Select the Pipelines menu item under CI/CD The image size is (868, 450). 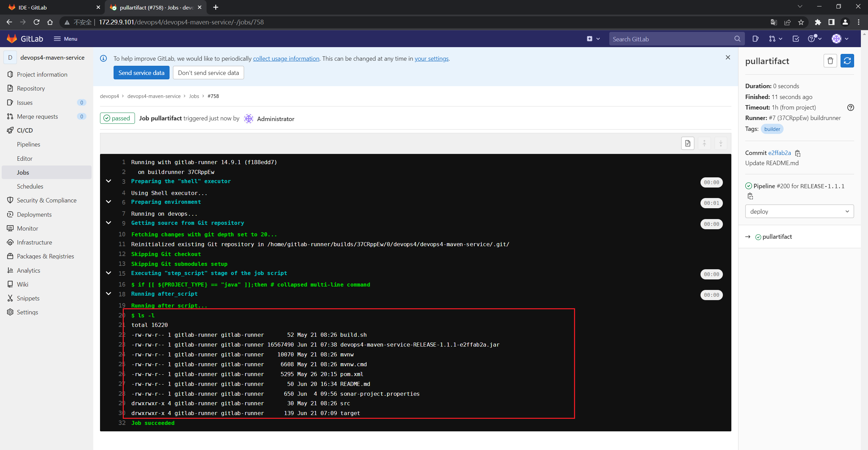point(27,144)
